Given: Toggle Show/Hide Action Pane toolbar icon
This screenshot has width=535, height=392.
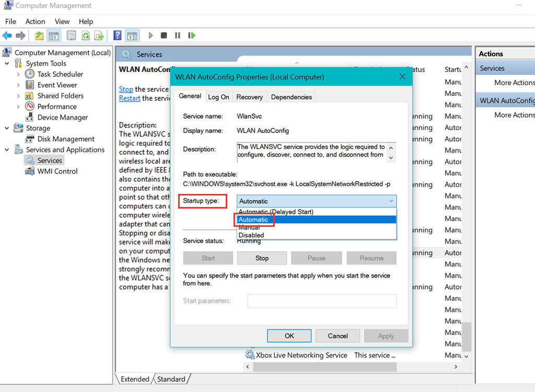Looking at the screenshot, I should coord(132,36).
